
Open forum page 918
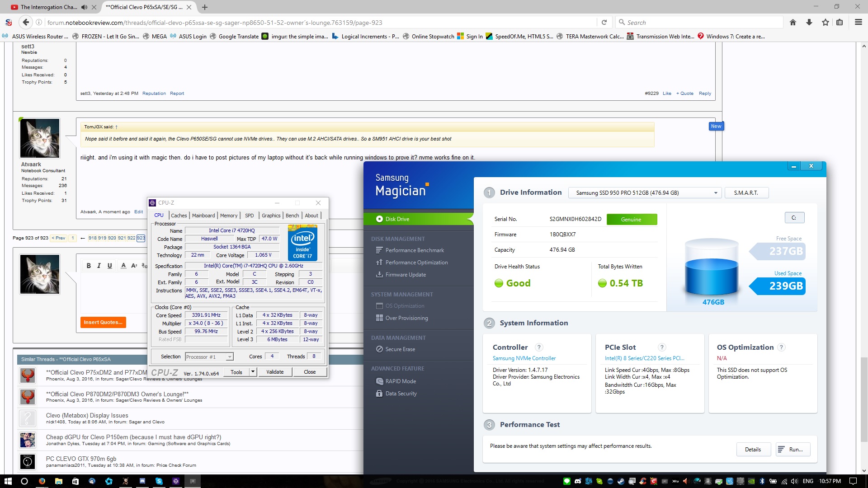pyautogui.click(x=92, y=238)
